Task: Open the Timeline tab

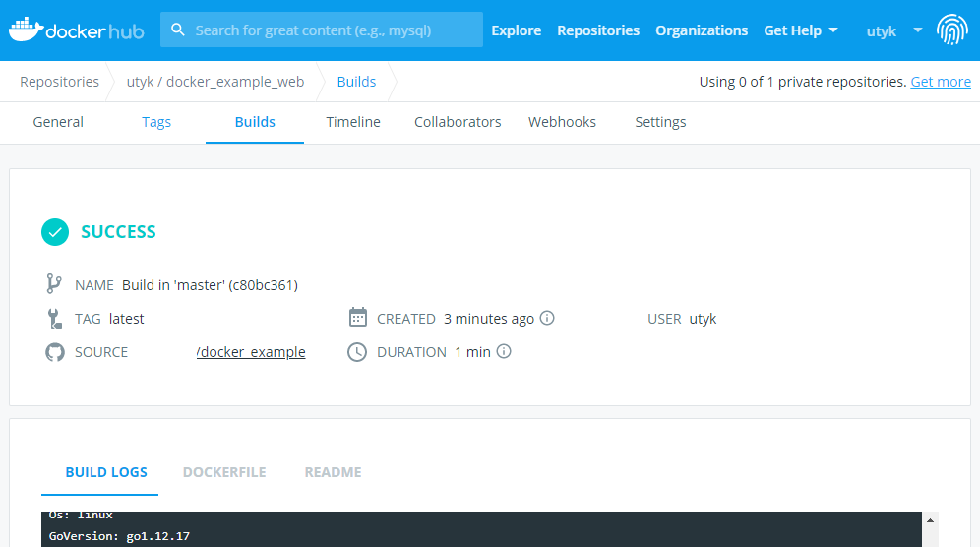Action: (353, 122)
